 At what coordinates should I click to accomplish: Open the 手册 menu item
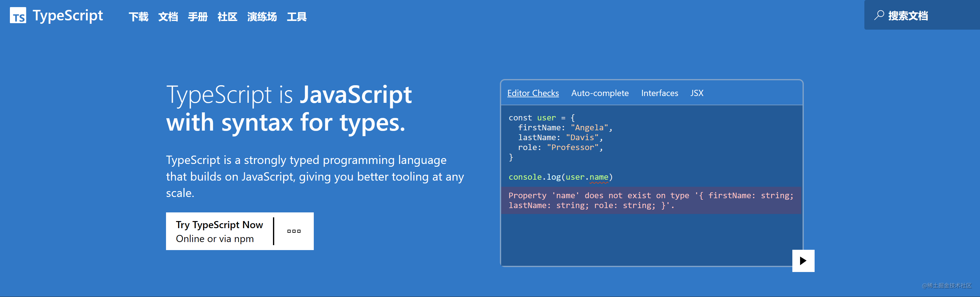tap(198, 17)
